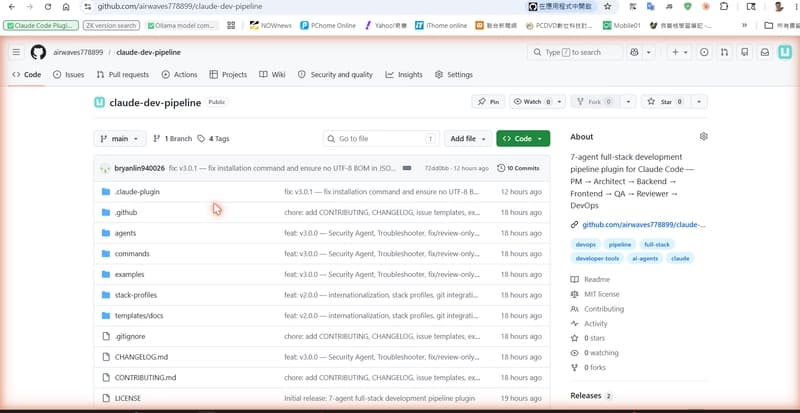Viewport: 800px width, 413px height.
Task: View 10 Commits history
Action: (x=518, y=168)
